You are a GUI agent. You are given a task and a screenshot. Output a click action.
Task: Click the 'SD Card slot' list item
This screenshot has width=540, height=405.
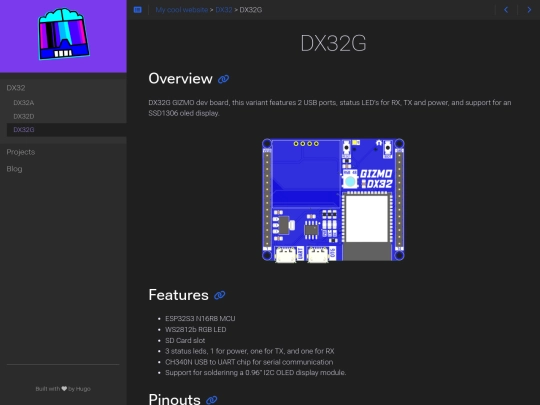(x=185, y=341)
